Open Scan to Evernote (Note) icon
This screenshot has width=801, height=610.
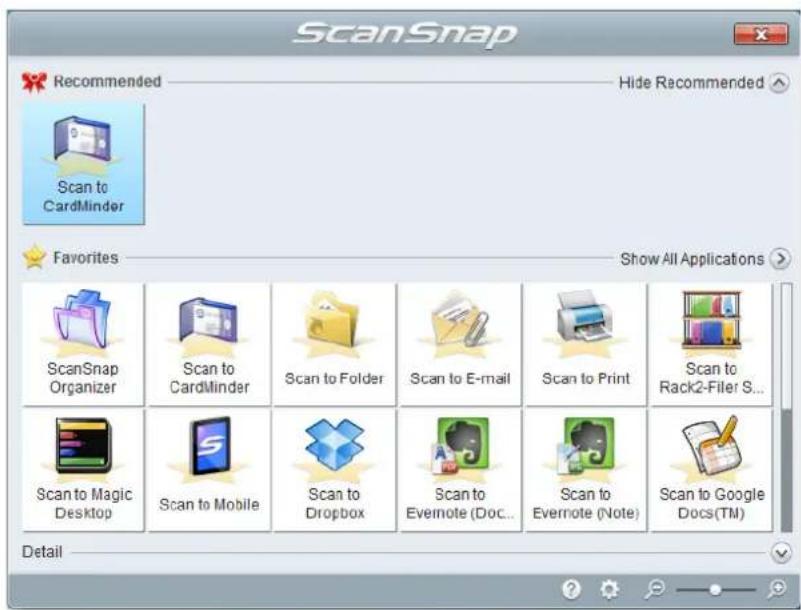click(x=585, y=470)
